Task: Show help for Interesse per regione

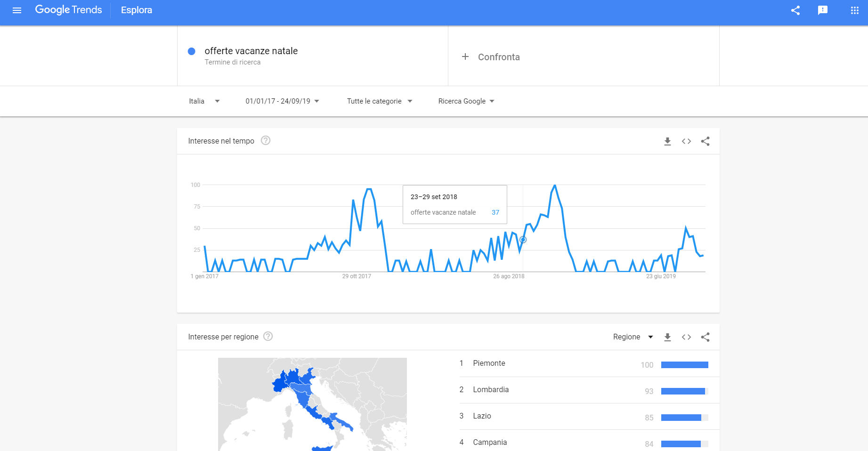Action: [268, 337]
